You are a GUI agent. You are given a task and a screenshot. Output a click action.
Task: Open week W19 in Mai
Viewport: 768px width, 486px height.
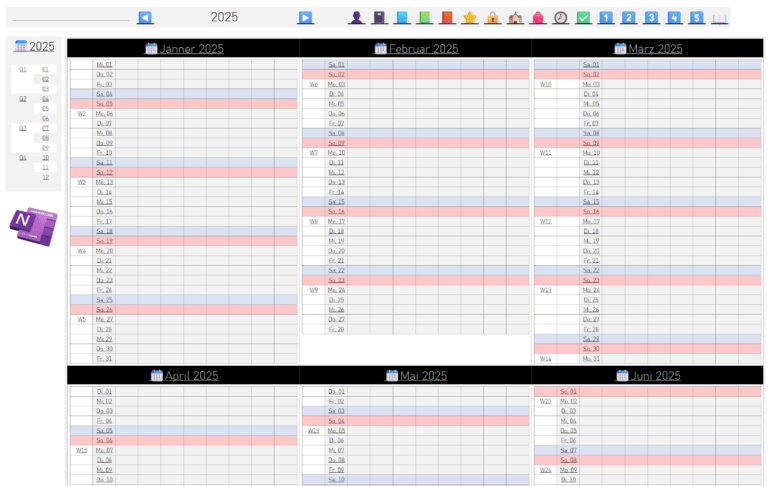[313, 431]
